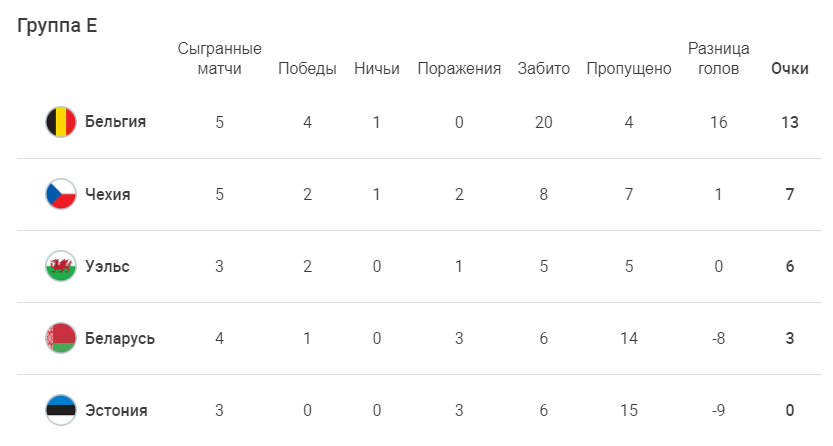Click Belgium's 13 points value

tap(790, 122)
